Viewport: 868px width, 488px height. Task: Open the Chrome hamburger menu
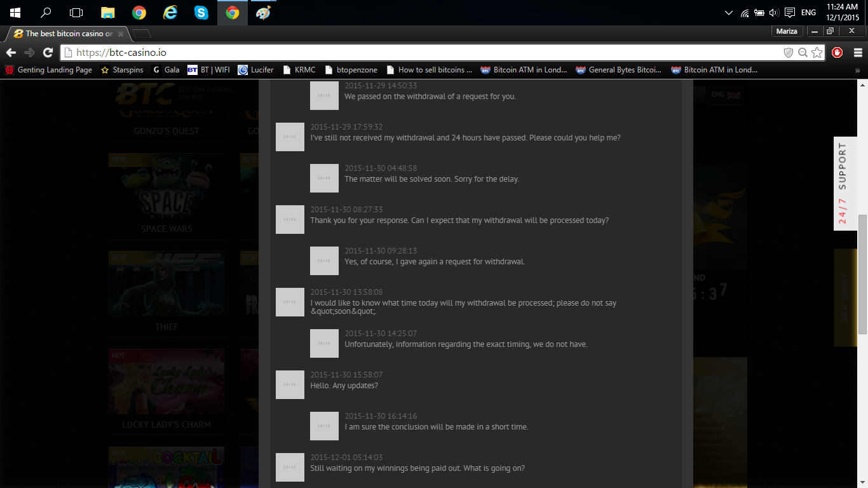tap(858, 53)
